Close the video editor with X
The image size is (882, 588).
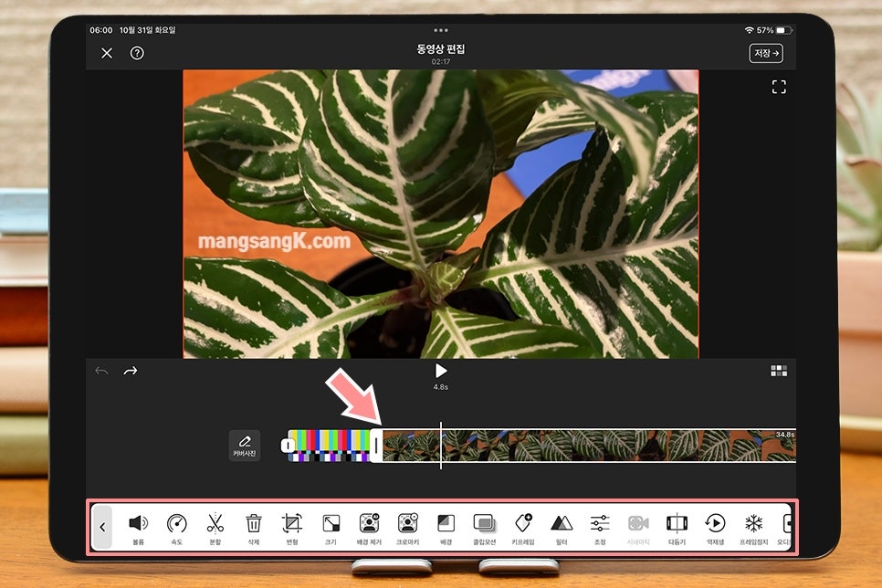pos(107,53)
